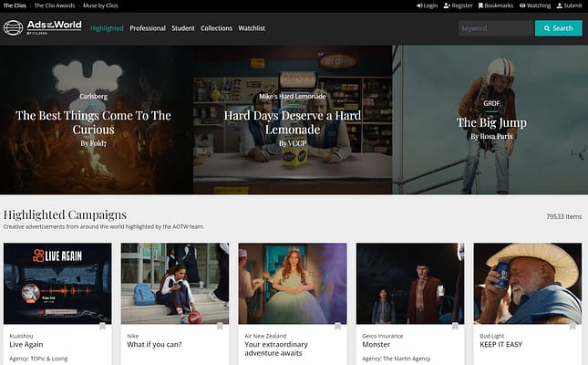Click the KEEP IT EASY title
The height and width of the screenshot is (365, 588).
click(501, 344)
